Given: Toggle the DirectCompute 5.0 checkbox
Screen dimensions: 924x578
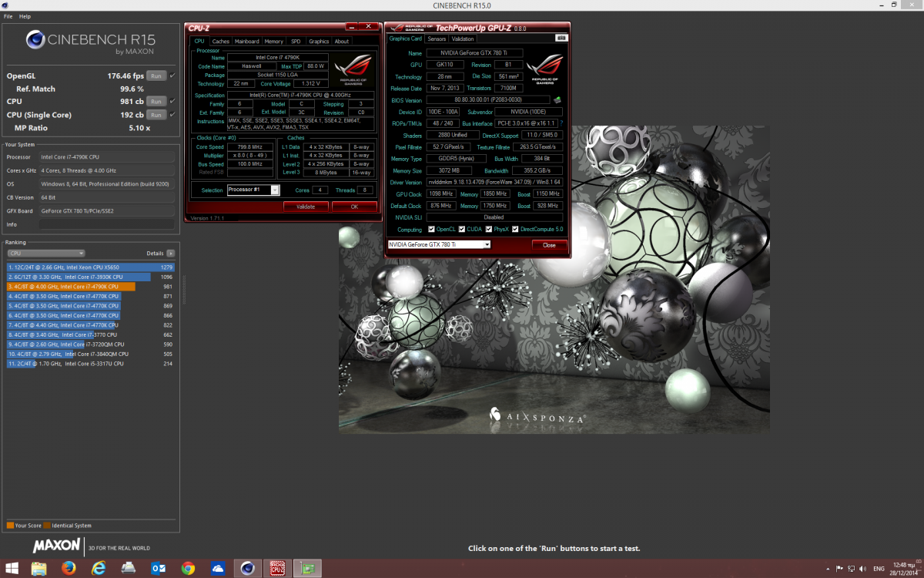Looking at the screenshot, I should click(515, 230).
